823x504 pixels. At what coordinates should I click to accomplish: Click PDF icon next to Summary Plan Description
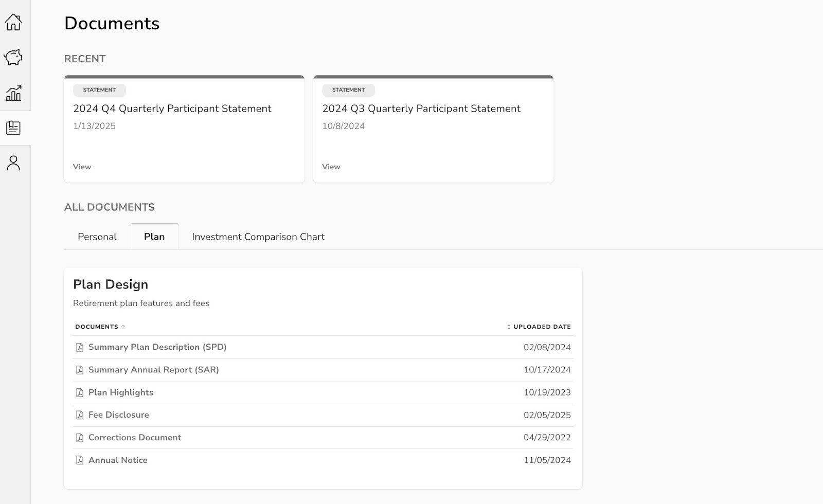tap(80, 348)
